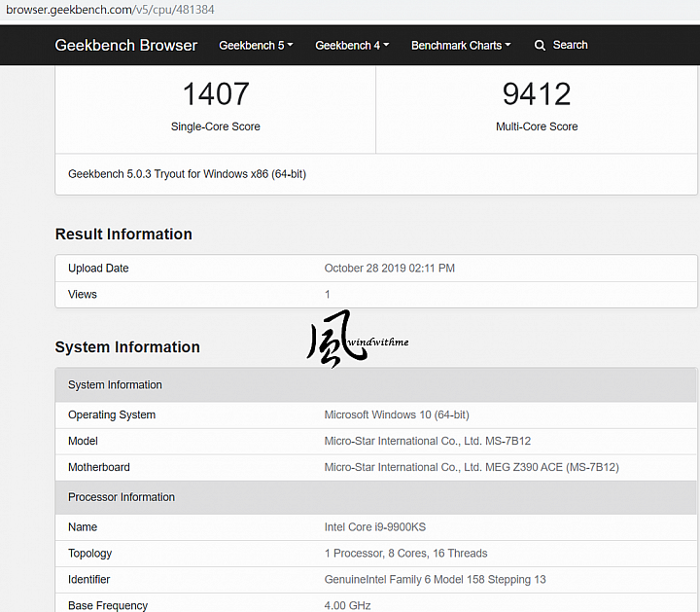Click the Upload Date label
Image resolution: width=700 pixels, height=612 pixels.
pyautogui.click(x=98, y=268)
